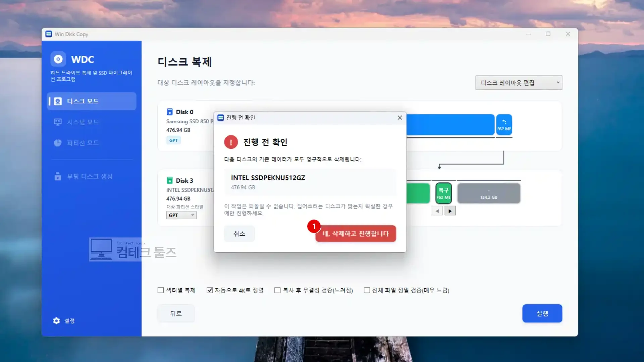Click the Disk 0 476.94 GB size text
This screenshot has width=644, height=362.
click(178, 130)
